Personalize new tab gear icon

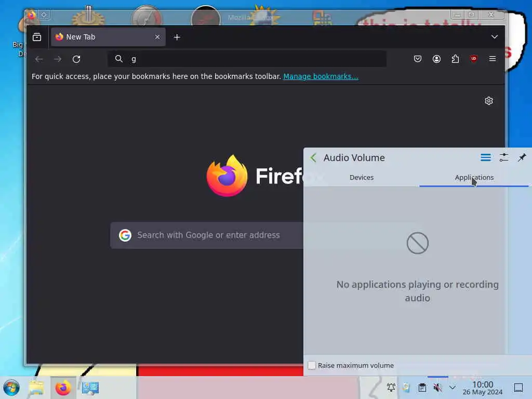coord(488,101)
